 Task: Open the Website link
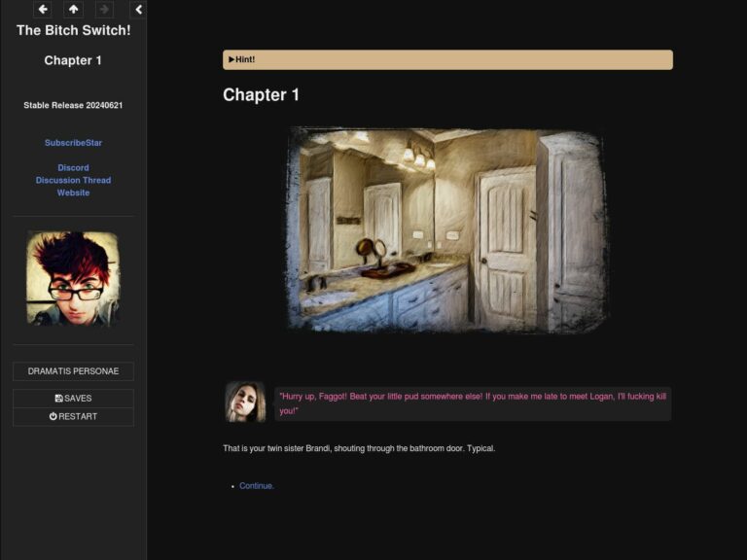tap(73, 192)
